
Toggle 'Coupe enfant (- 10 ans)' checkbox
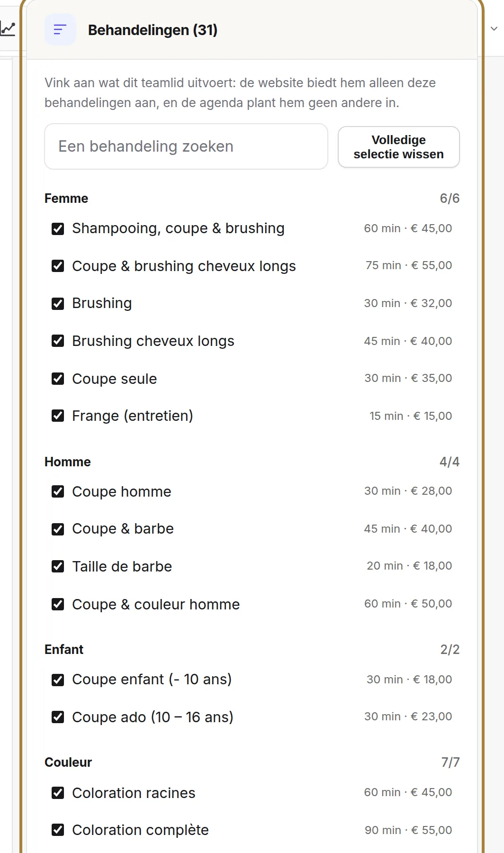coord(58,680)
